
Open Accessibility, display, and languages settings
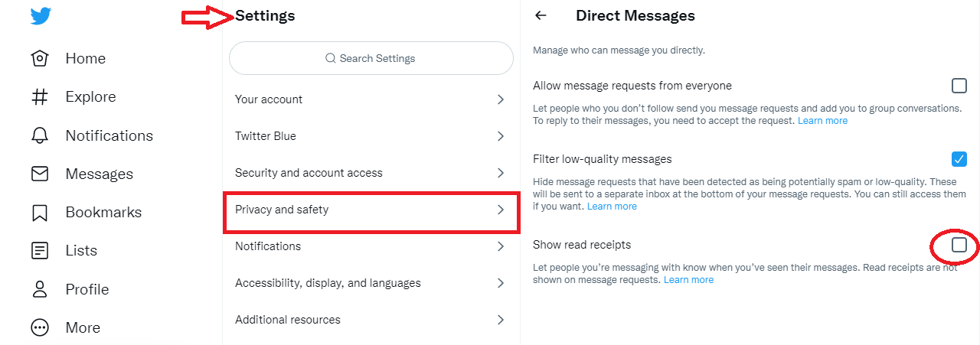[x=328, y=283]
